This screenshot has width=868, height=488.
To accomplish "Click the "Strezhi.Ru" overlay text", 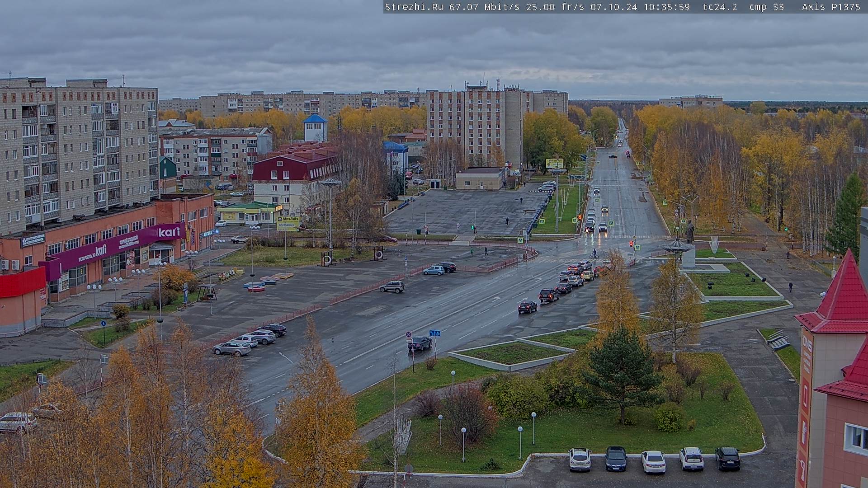I will coord(414,7).
